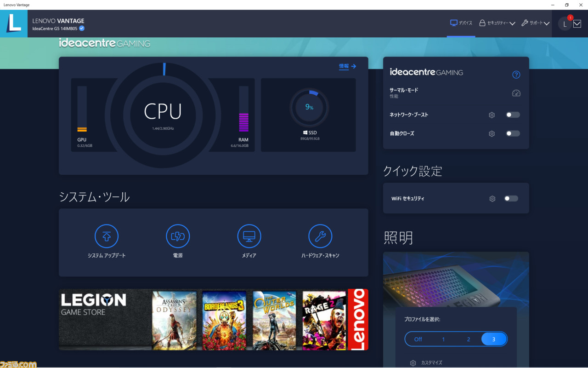The image size is (588, 368).
Task: Click the Security lock icon in header
Action: [x=482, y=23]
